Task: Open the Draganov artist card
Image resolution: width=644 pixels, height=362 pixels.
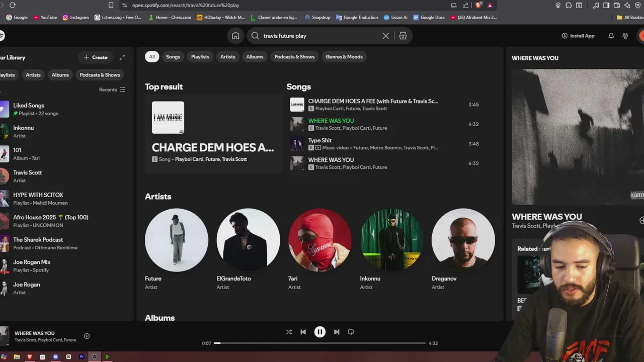Action: [463, 249]
